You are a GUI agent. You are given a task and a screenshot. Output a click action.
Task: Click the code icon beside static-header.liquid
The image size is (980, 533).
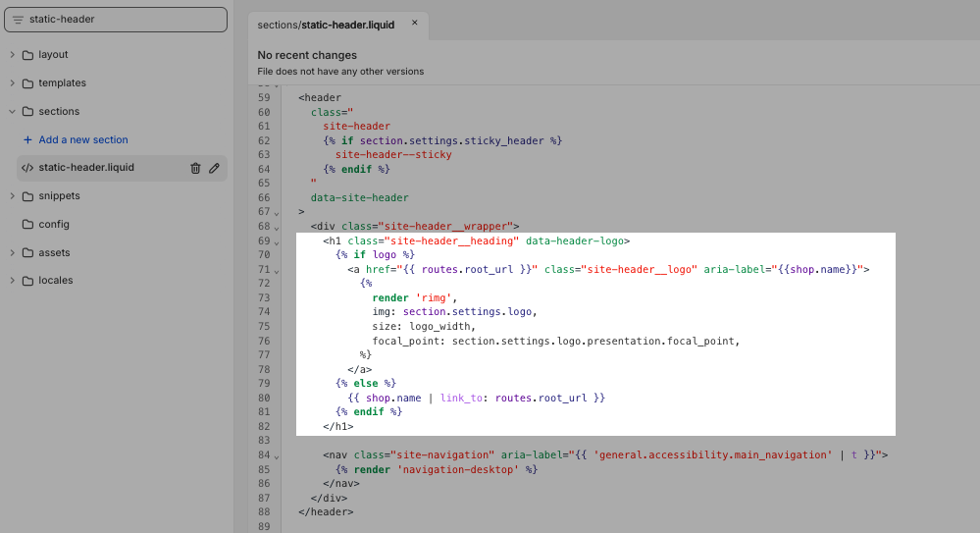point(27,168)
